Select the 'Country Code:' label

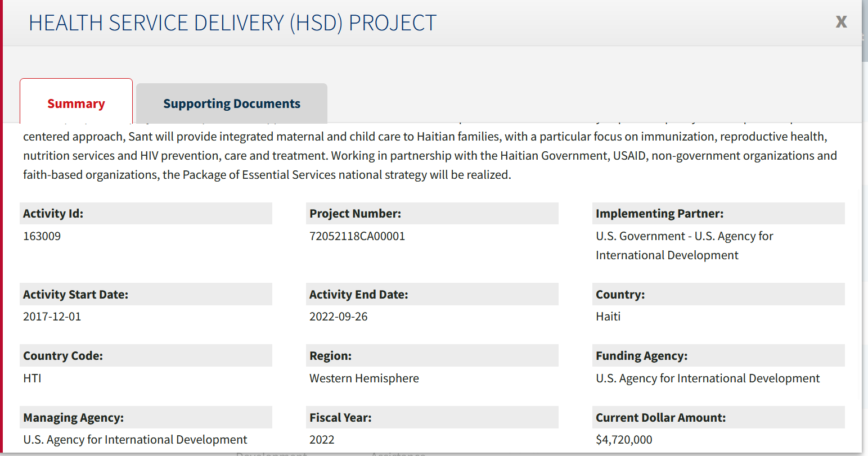click(63, 356)
